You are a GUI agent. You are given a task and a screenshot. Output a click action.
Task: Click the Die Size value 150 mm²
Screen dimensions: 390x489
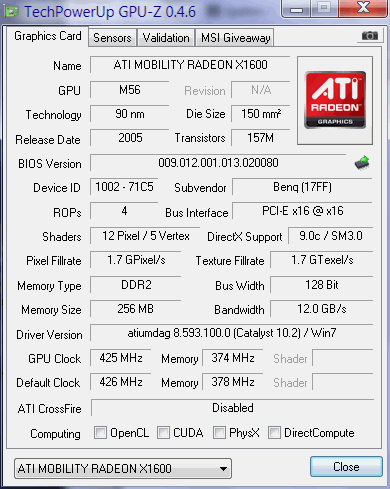[x=261, y=114]
